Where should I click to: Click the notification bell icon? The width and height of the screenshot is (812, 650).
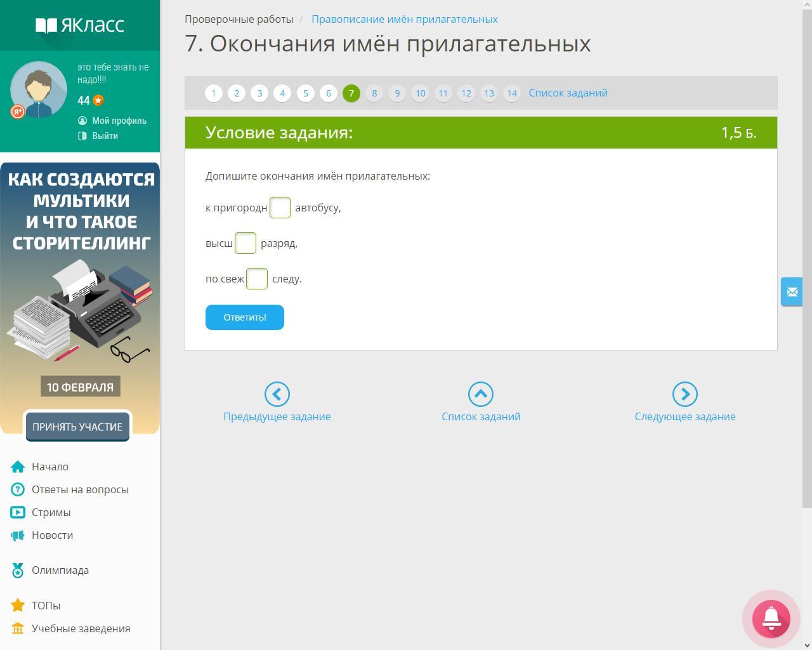pyautogui.click(x=771, y=618)
